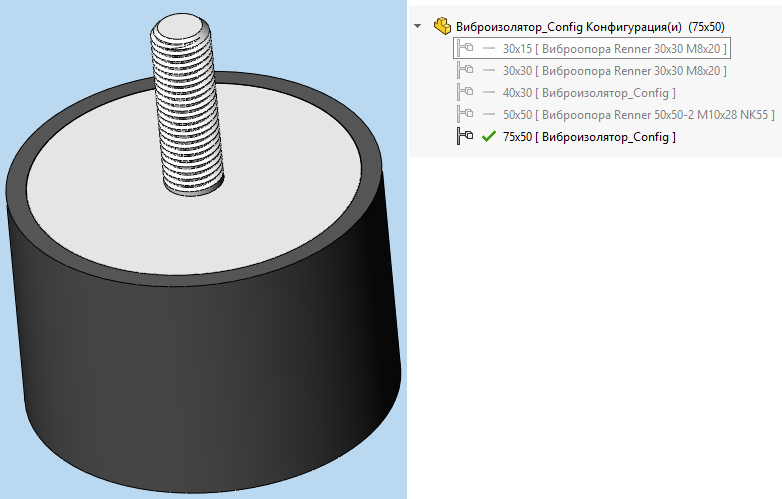Screen dimensions: 782x499
Task: Click the green checkmark on 75x50
Action: point(489,137)
